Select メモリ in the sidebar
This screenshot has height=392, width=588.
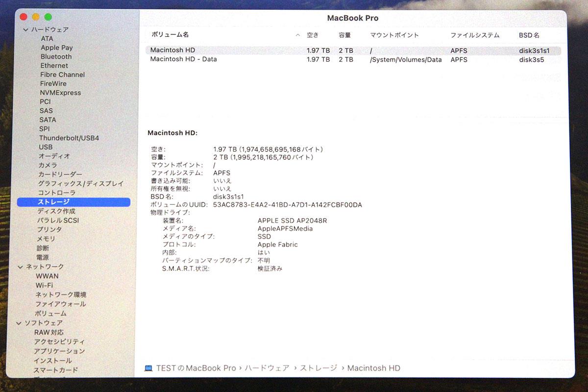click(46, 239)
